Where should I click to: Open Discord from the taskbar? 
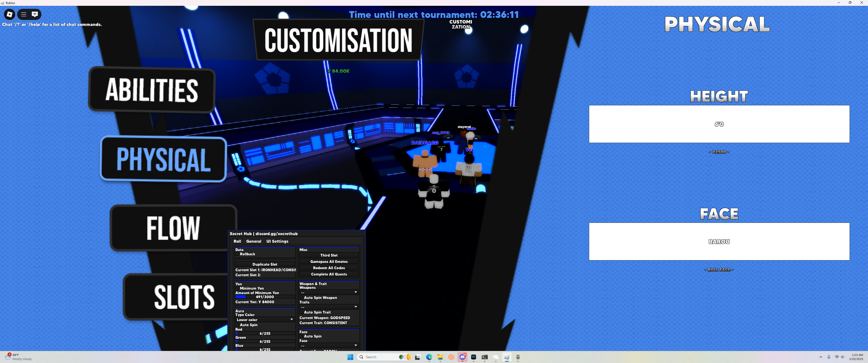tap(462, 357)
